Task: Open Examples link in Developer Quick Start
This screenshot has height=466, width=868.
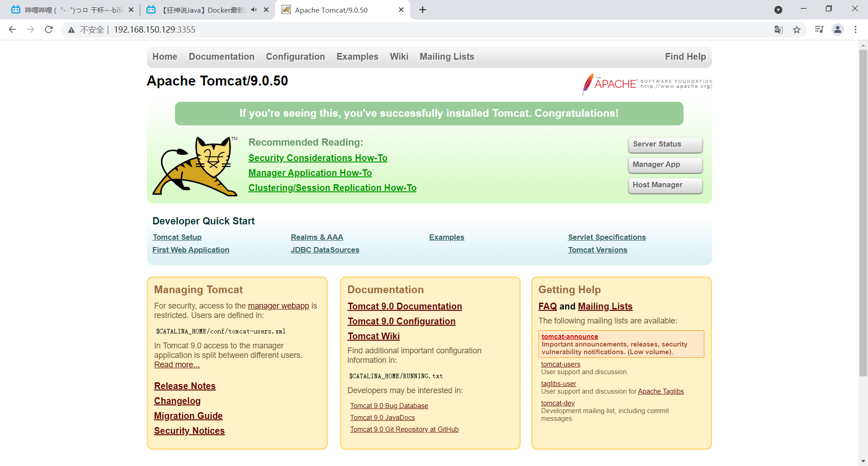Action: coord(447,237)
